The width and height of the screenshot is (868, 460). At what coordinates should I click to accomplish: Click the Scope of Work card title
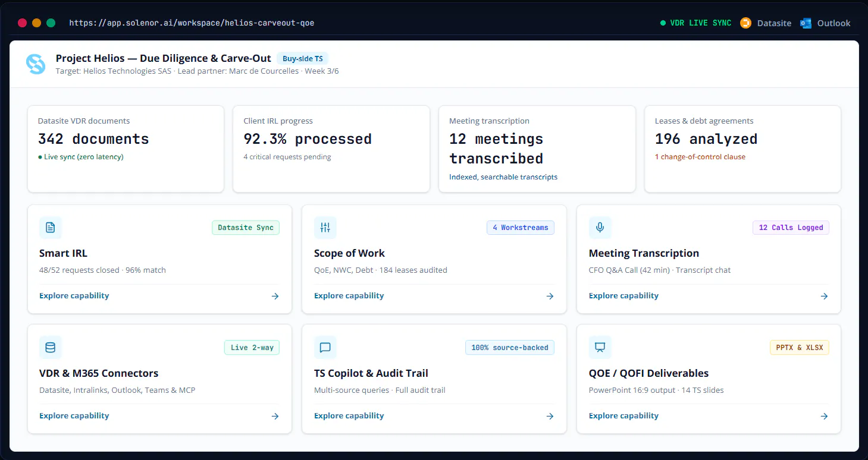[x=349, y=253]
